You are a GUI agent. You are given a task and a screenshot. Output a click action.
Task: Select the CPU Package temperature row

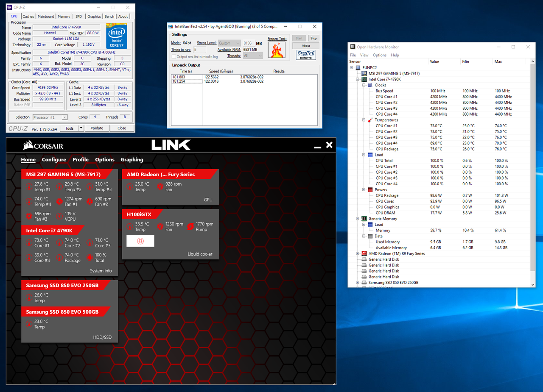coord(439,149)
